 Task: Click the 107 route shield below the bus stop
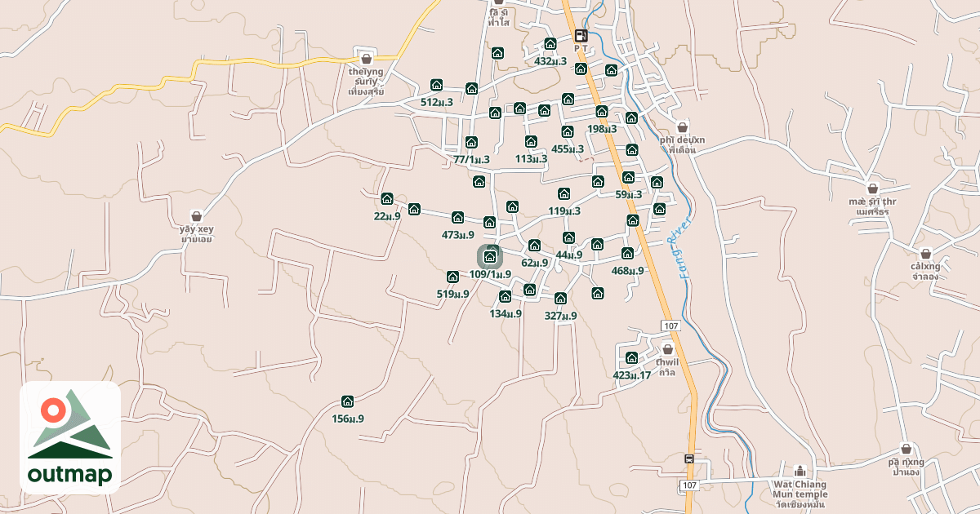[690, 485]
